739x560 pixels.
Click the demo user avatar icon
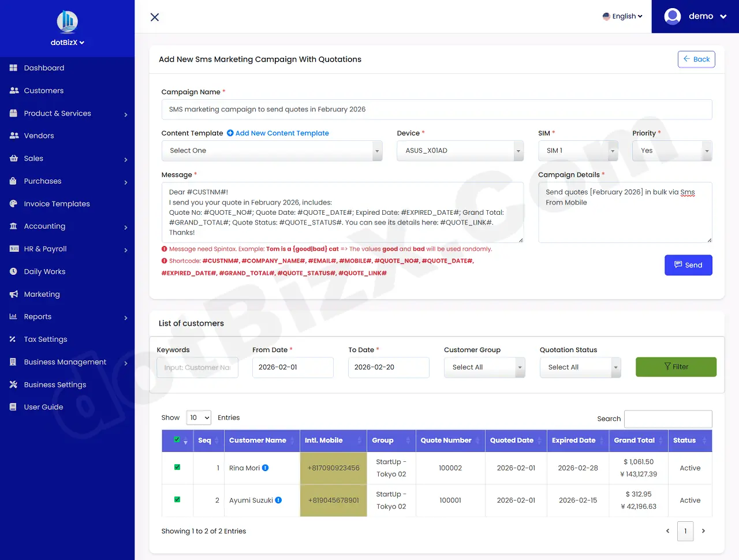coord(672,16)
